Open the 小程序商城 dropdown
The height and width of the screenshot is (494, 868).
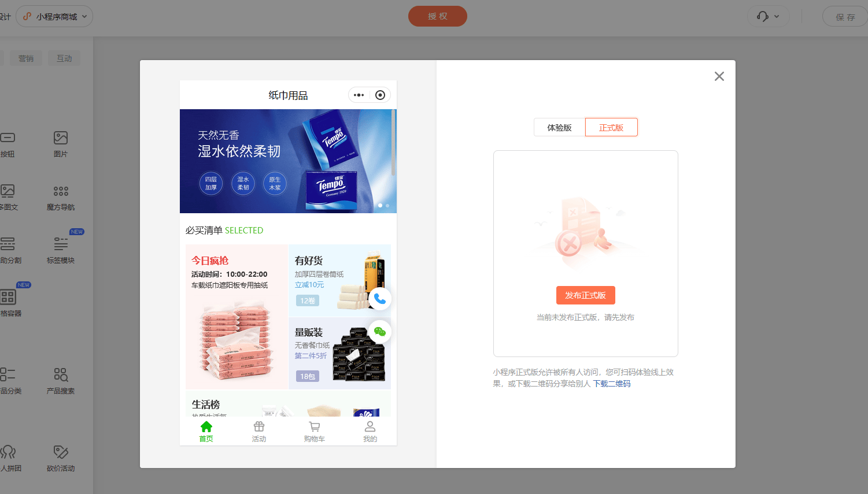click(54, 16)
